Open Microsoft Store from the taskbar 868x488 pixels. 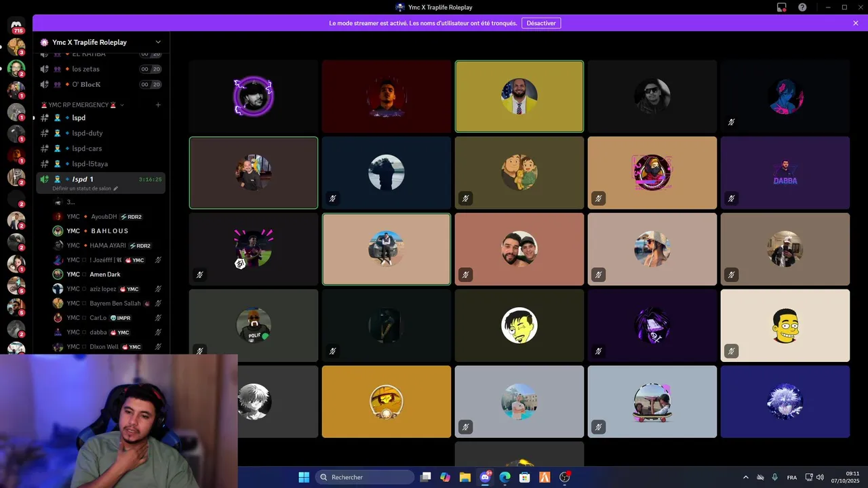click(x=524, y=477)
